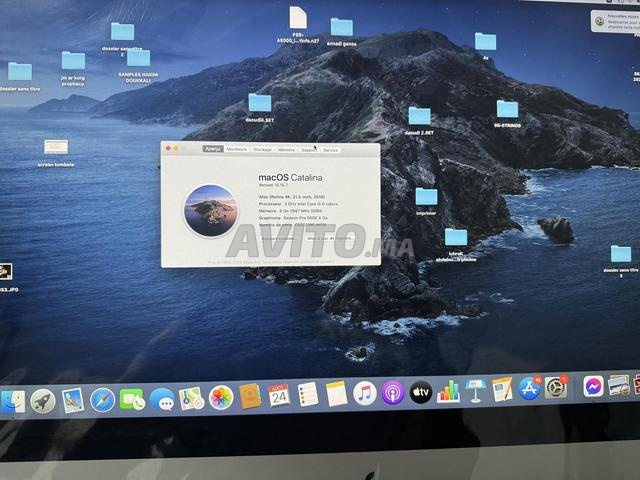Switch to the Stockage tab
Viewport: 640px width, 480px height.
(x=262, y=150)
